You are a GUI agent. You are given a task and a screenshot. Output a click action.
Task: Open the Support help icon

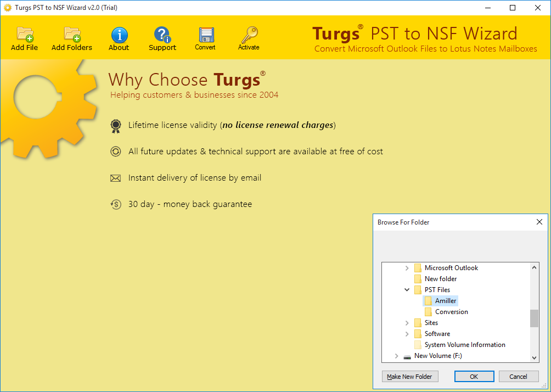coord(162,35)
